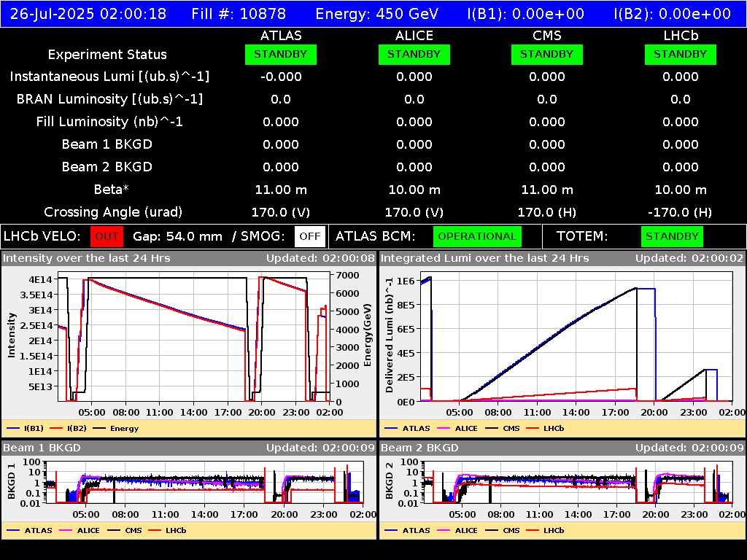The height and width of the screenshot is (560, 747).
Task: Click the SMOG OFF indicator
Action: [309, 237]
